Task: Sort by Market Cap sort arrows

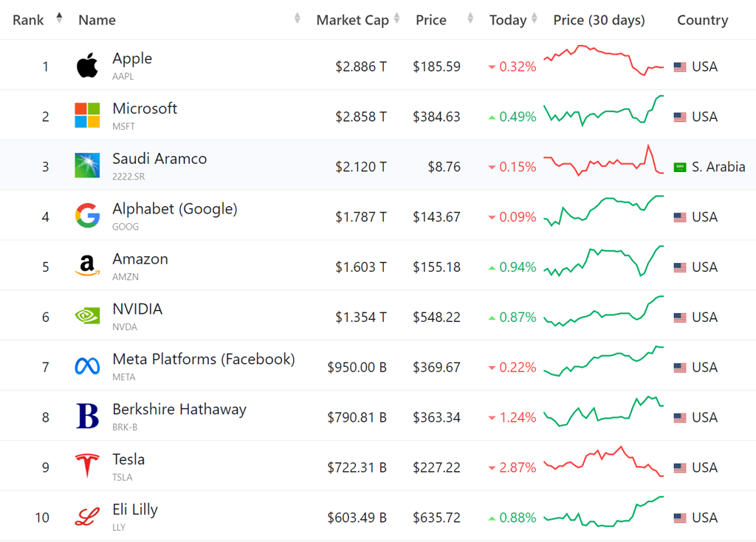Action: click(x=397, y=18)
